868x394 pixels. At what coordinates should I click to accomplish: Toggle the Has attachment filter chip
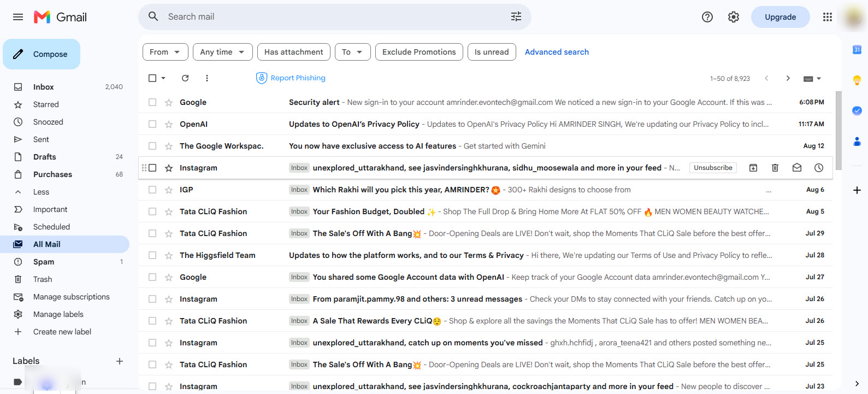click(x=294, y=52)
